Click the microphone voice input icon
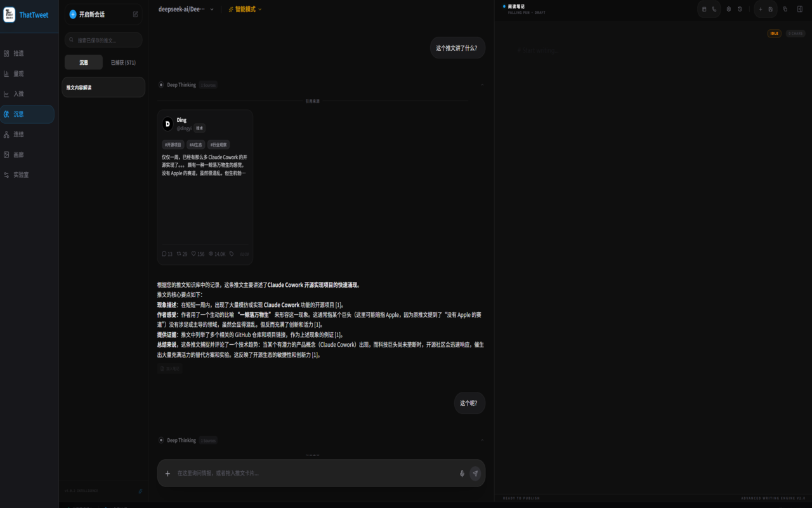 point(462,474)
